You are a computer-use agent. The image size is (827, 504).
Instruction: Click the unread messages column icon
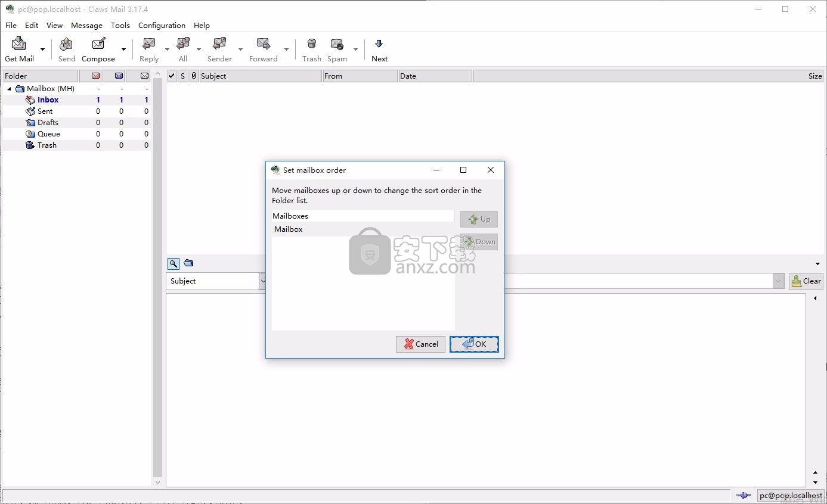pyautogui.click(x=119, y=76)
